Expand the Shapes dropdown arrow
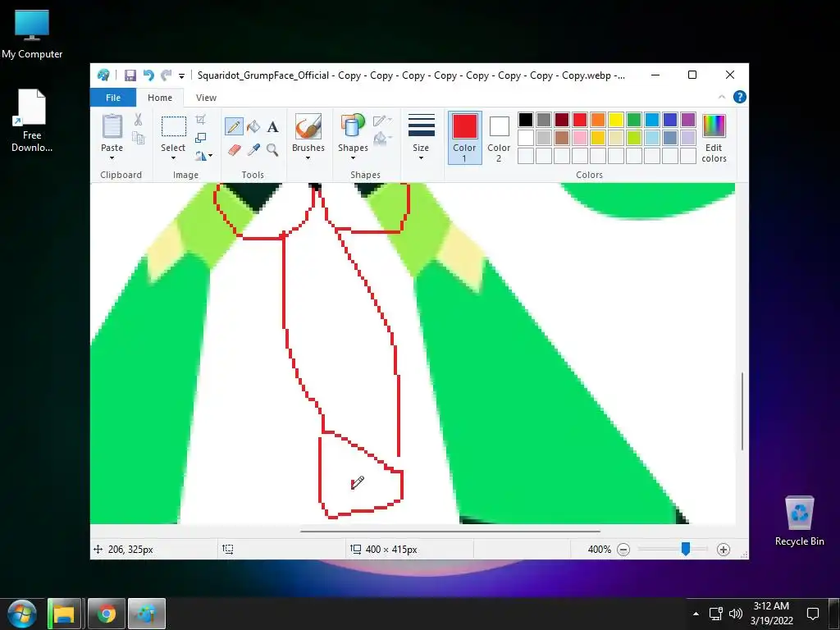840x630 pixels. [x=353, y=158]
